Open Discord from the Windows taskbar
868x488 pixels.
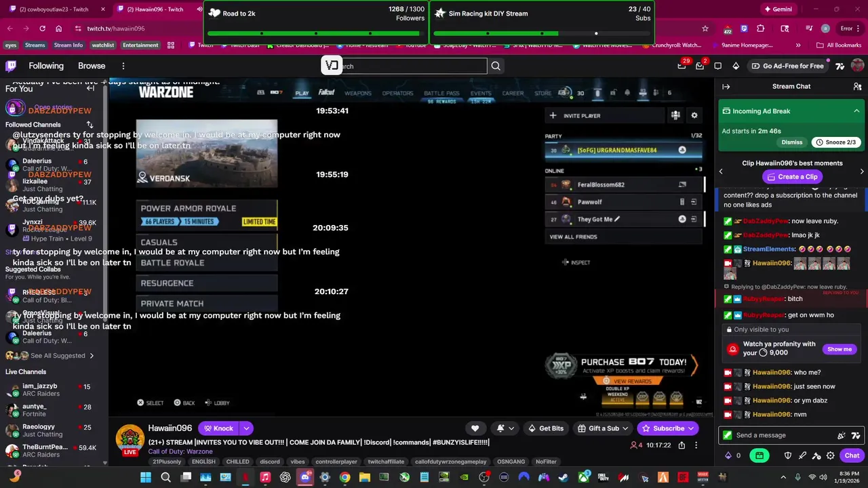[305, 477]
